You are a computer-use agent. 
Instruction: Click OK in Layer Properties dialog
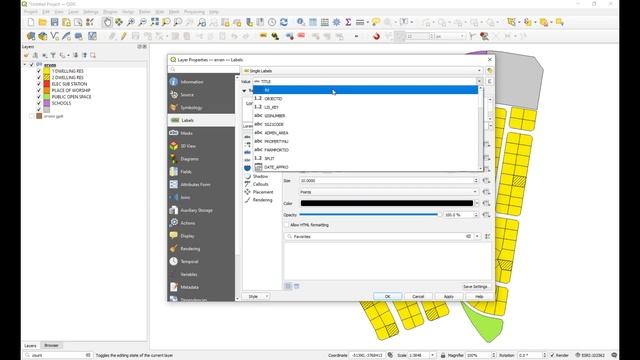[387, 296]
